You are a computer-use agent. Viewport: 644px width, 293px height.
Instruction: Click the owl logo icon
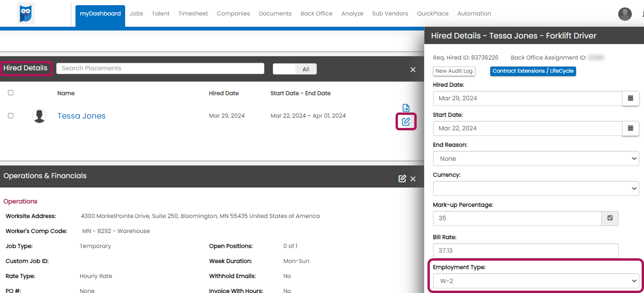26,13
